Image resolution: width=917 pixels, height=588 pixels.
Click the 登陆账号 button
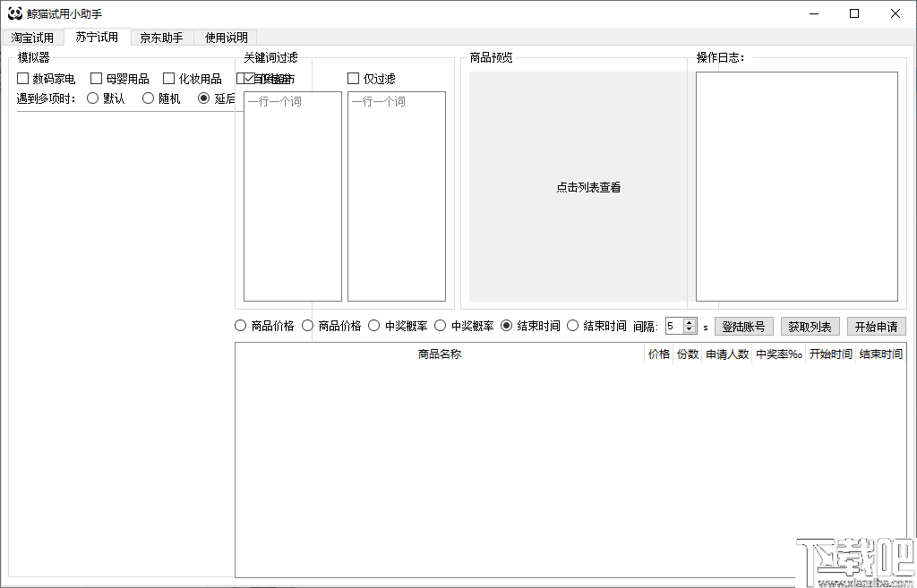pos(744,326)
